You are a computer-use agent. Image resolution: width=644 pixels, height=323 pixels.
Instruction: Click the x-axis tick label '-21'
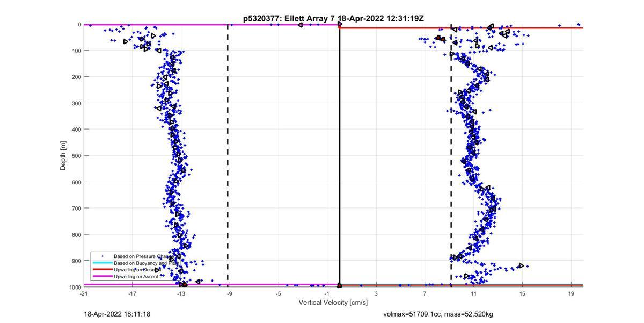(84, 293)
